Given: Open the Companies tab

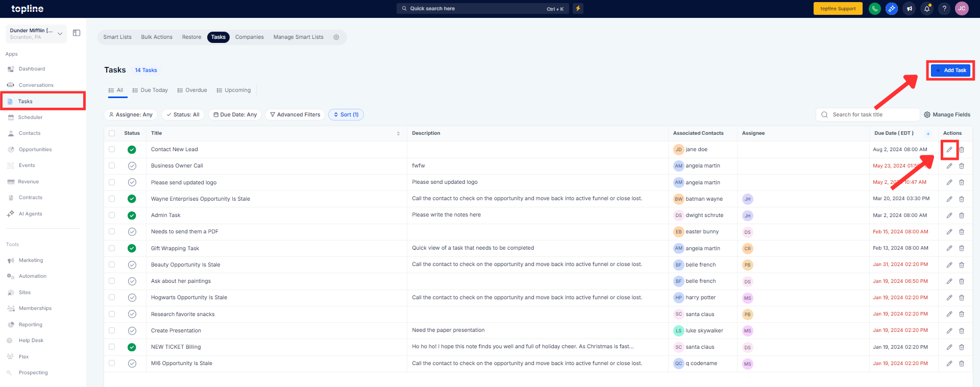Looking at the screenshot, I should [249, 37].
